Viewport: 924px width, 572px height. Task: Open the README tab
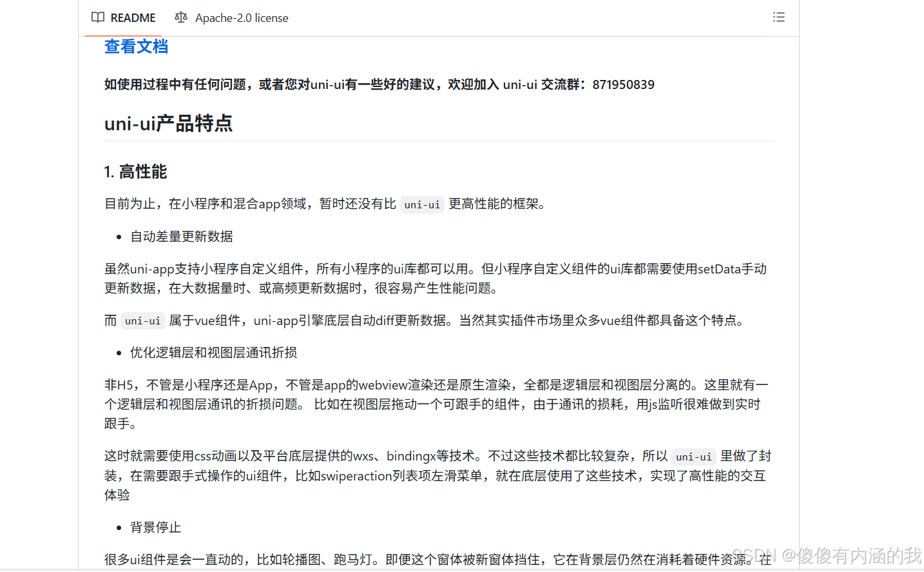pyautogui.click(x=124, y=17)
